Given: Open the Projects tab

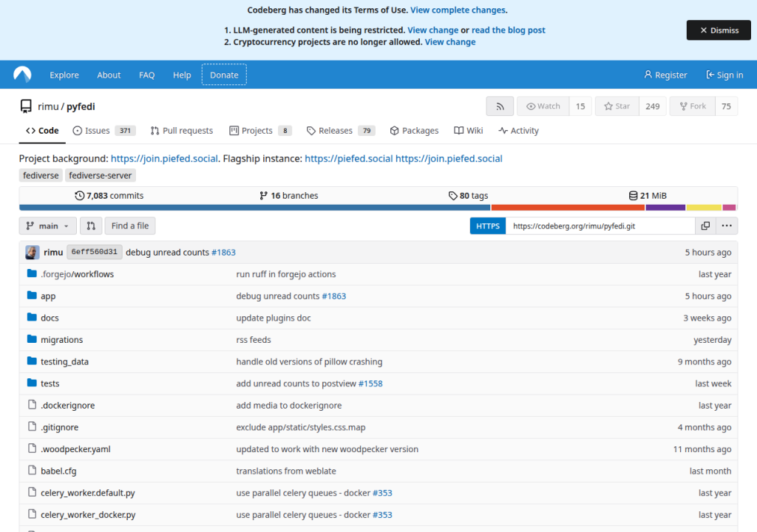Looking at the screenshot, I should point(260,131).
